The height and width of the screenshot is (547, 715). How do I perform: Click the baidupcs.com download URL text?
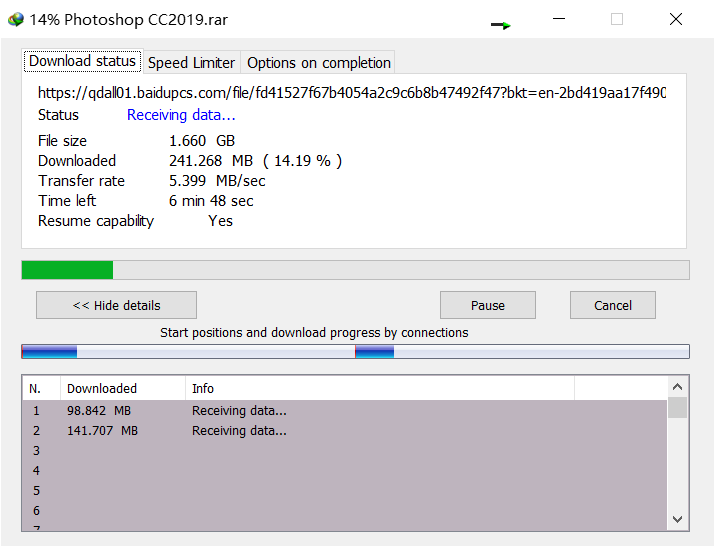click(x=352, y=93)
